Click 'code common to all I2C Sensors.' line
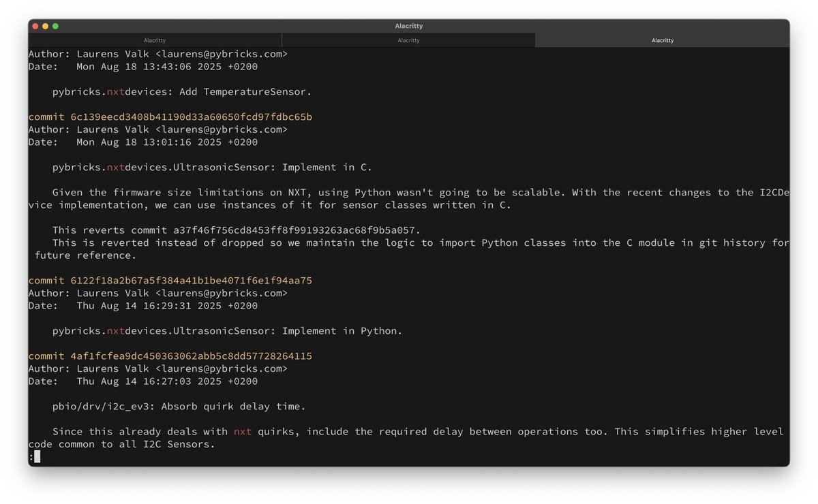This screenshot has height=504, width=818. 121,445
